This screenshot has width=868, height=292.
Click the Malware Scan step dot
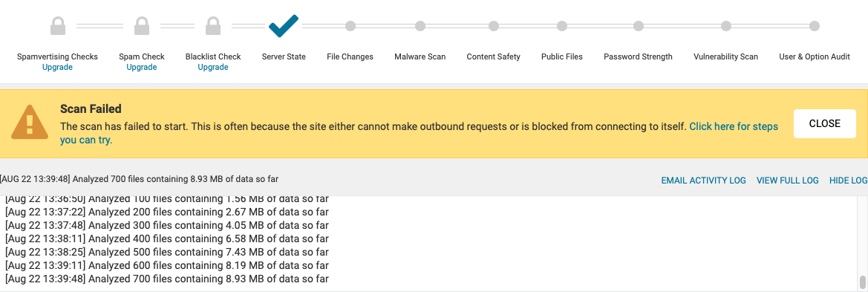click(x=420, y=26)
